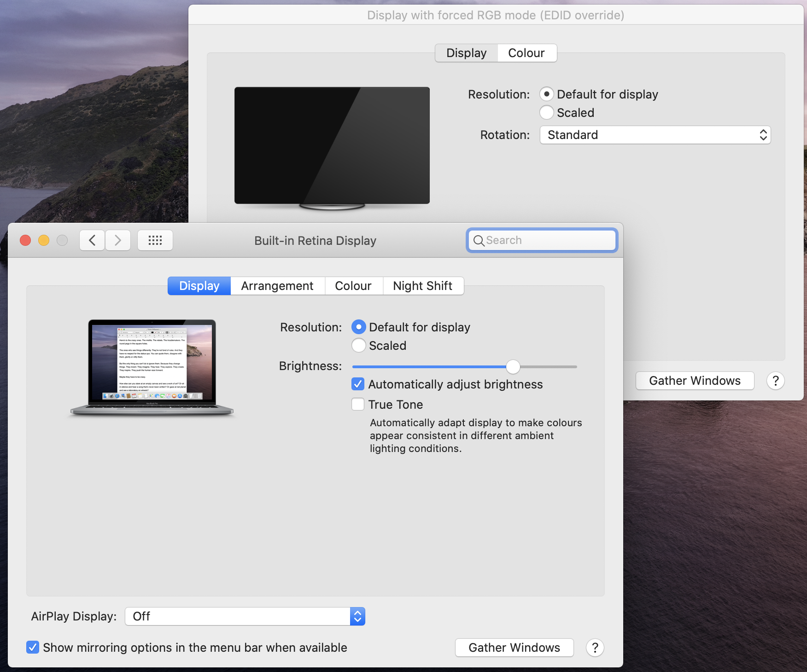Screen dimensions: 807x672
Task: Open the AirPlay Display dropdown
Action: point(245,616)
